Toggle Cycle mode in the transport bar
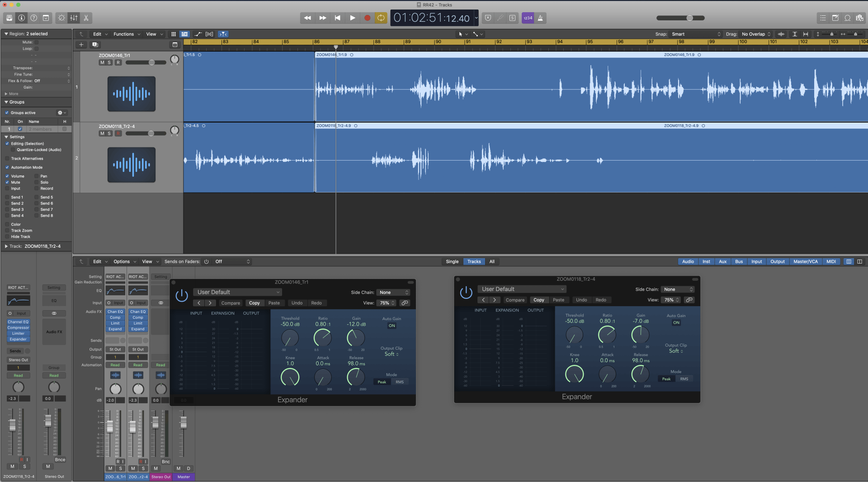The width and height of the screenshot is (868, 482). [x=381, y=18]
